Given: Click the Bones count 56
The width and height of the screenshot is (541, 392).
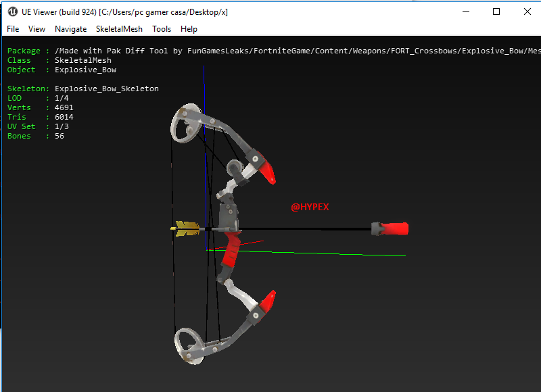Looking at the screenshot, I should pos(60,136).
